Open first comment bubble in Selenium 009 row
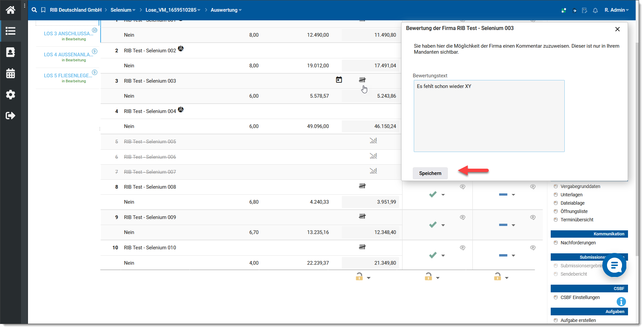The height and width of the screenshot is (329, 644). pyautogui.click(x=462, y=217)
